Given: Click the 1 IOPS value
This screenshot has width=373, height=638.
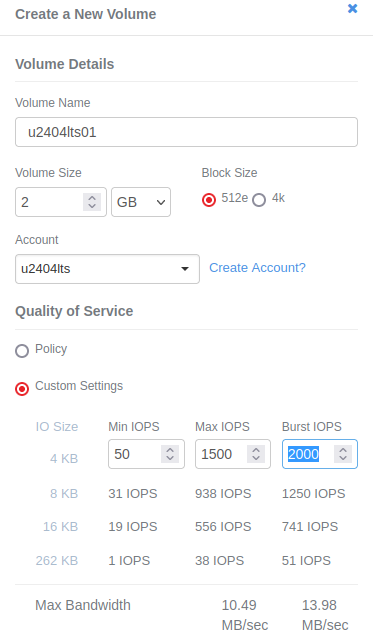Looking at the screenshot, I should pyautogui.click(x=129, y=561).
